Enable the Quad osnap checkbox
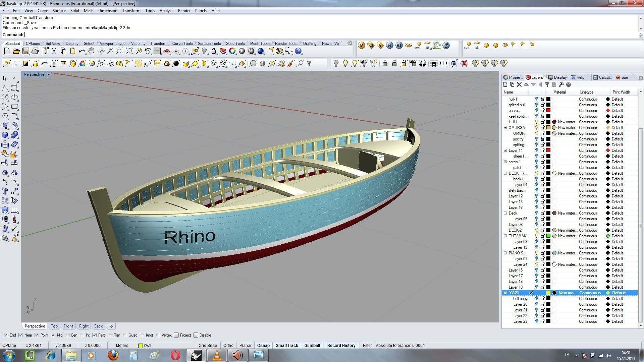This screenshot has height=362, width=644. tap(125, 335)
